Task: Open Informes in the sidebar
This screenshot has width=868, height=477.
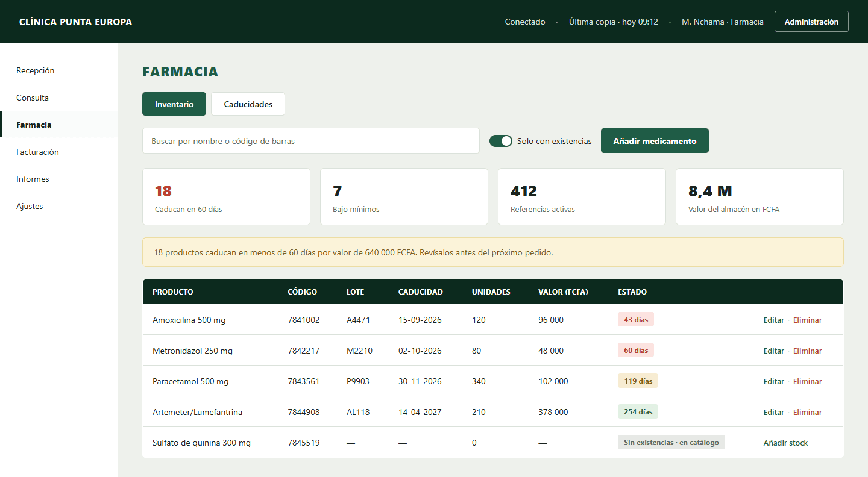Action: coord(58,179)
